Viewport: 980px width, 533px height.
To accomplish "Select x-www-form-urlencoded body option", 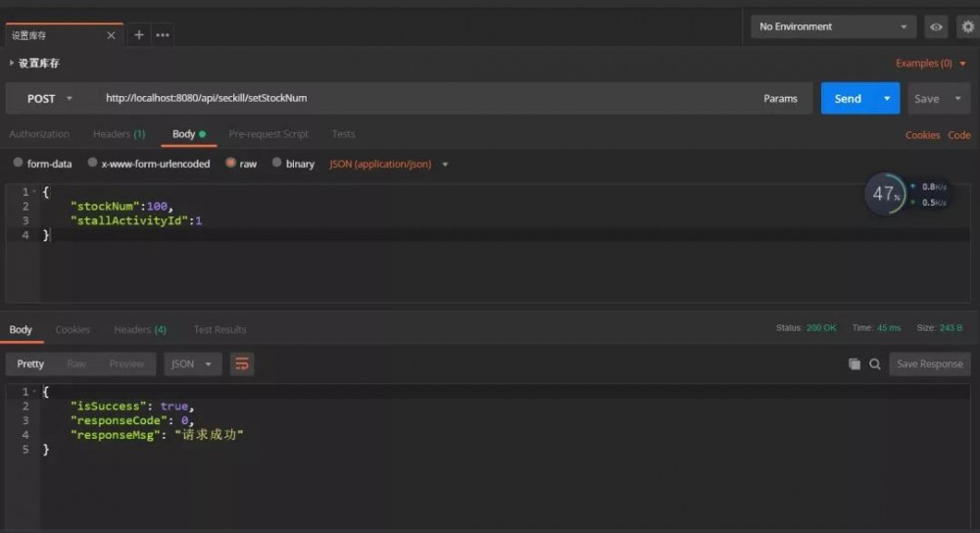I will [93, 164].
